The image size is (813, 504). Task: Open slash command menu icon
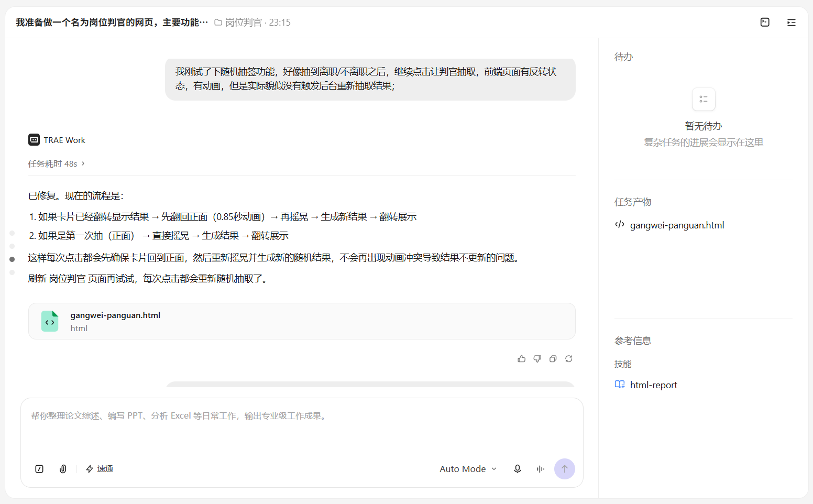(x=39, y=469)
